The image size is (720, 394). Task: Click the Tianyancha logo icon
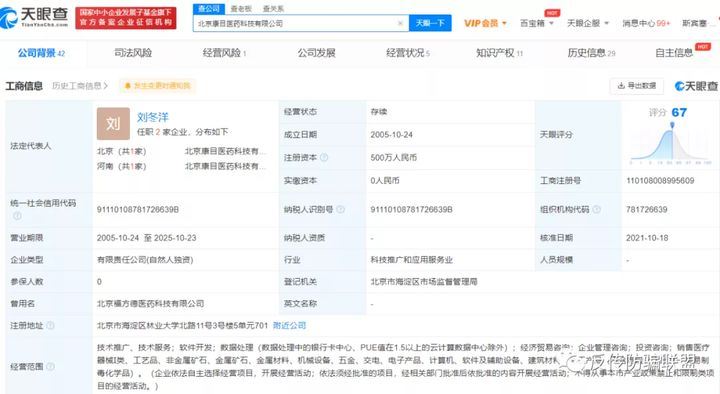coord(8,17)
